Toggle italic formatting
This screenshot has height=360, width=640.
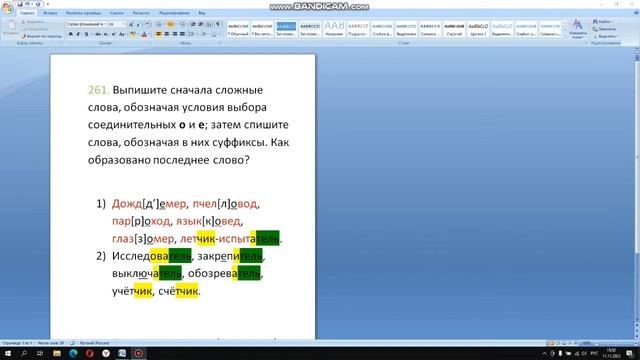[78, 34]
